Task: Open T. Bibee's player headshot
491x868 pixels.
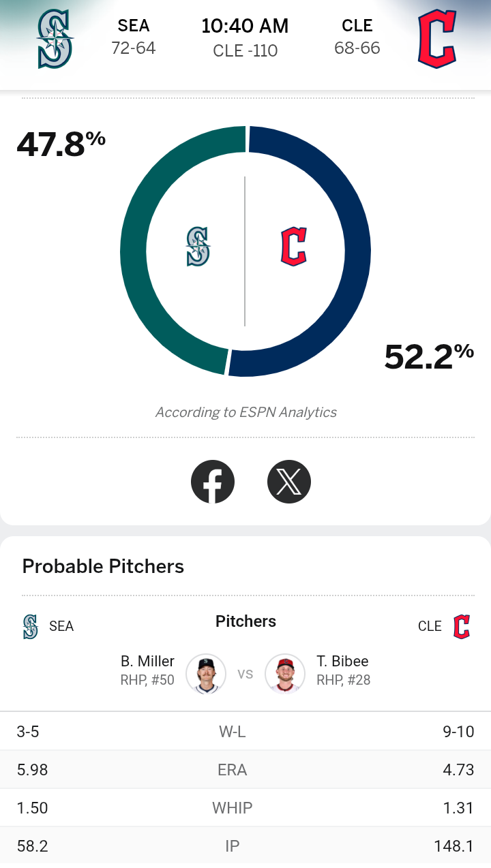Action: pos(285,673)
